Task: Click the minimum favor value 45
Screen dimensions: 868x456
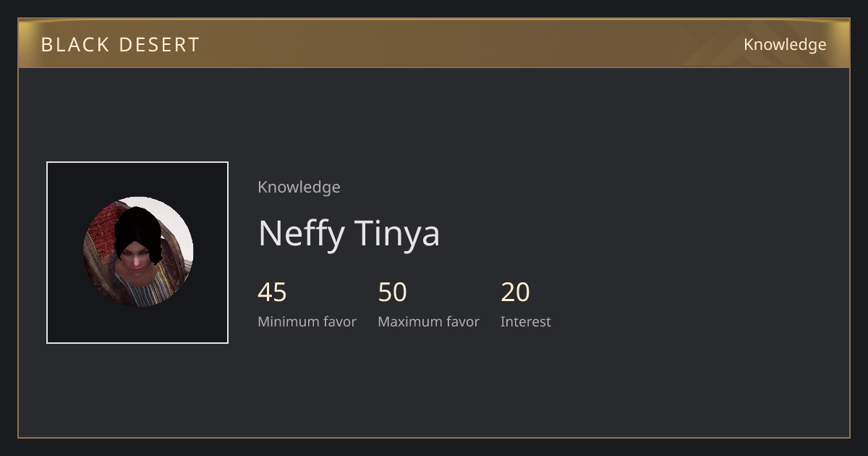Action: click(x=273, y=292)
